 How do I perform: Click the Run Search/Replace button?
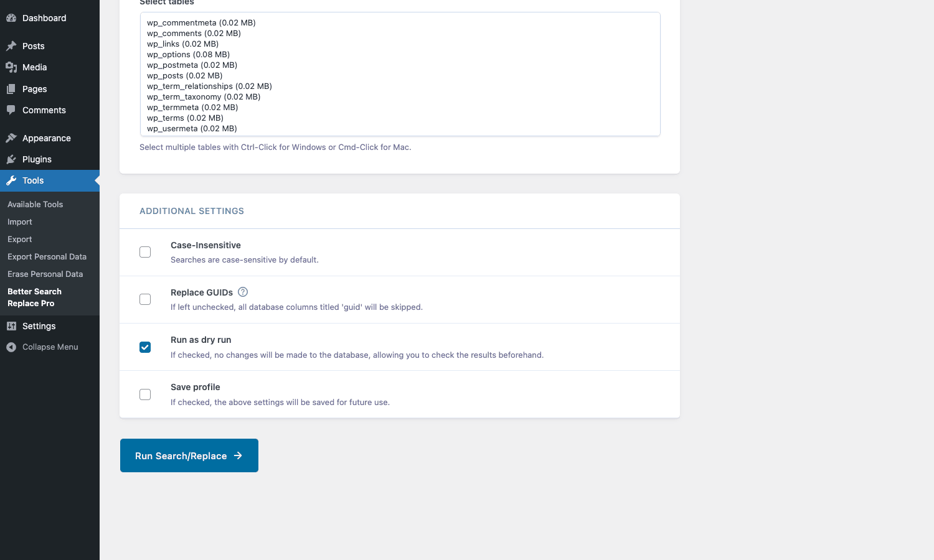pyautogui.click(x=189, y=455)
